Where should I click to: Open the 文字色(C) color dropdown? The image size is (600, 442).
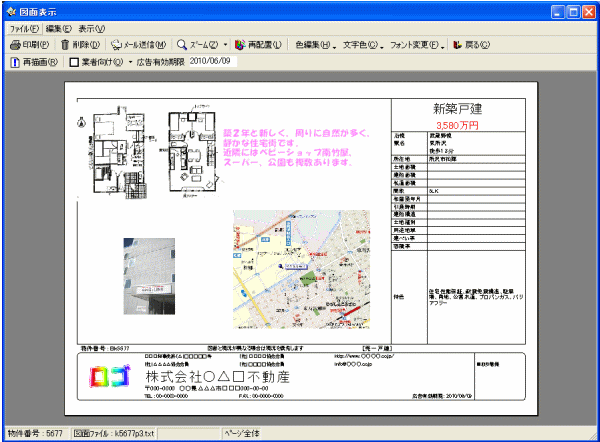point(363,45)
